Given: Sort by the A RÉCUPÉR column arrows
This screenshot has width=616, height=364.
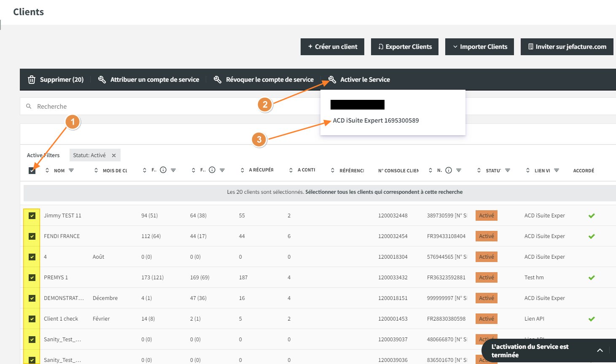Looking at the screenshot, I should (x=242, y=170).
